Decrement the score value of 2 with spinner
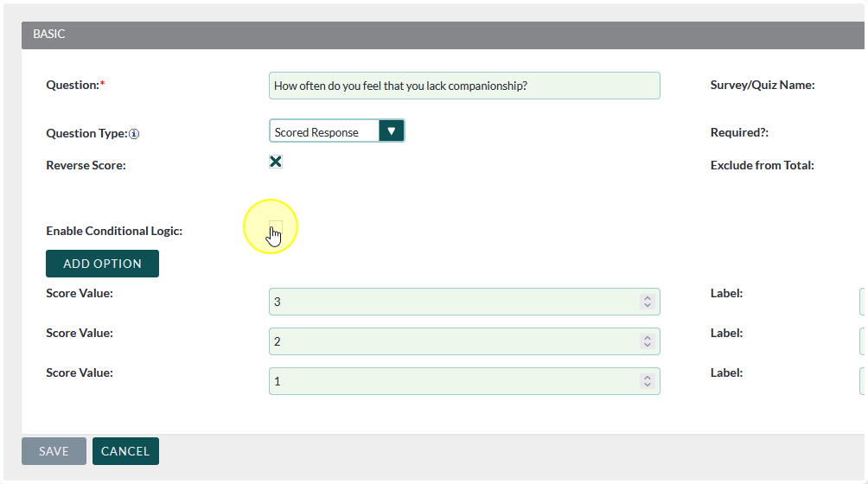The height and width of the screenshot is (484, 868). (647, 345)
